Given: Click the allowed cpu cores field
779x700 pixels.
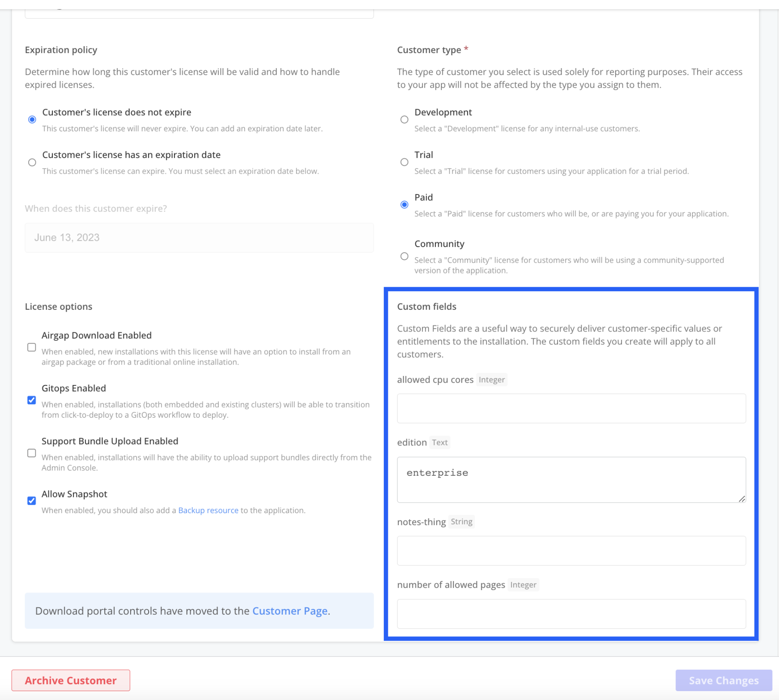Looking at the screenshot, I should point(571,408).
